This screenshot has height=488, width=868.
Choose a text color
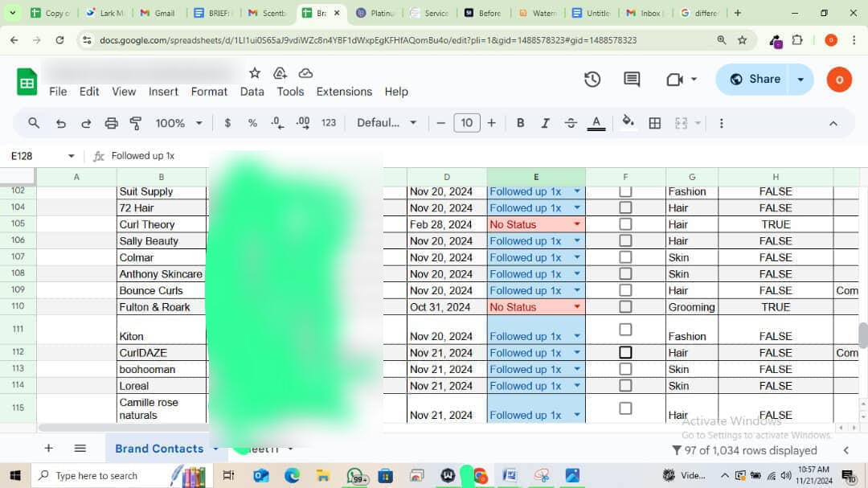(596, 123)
